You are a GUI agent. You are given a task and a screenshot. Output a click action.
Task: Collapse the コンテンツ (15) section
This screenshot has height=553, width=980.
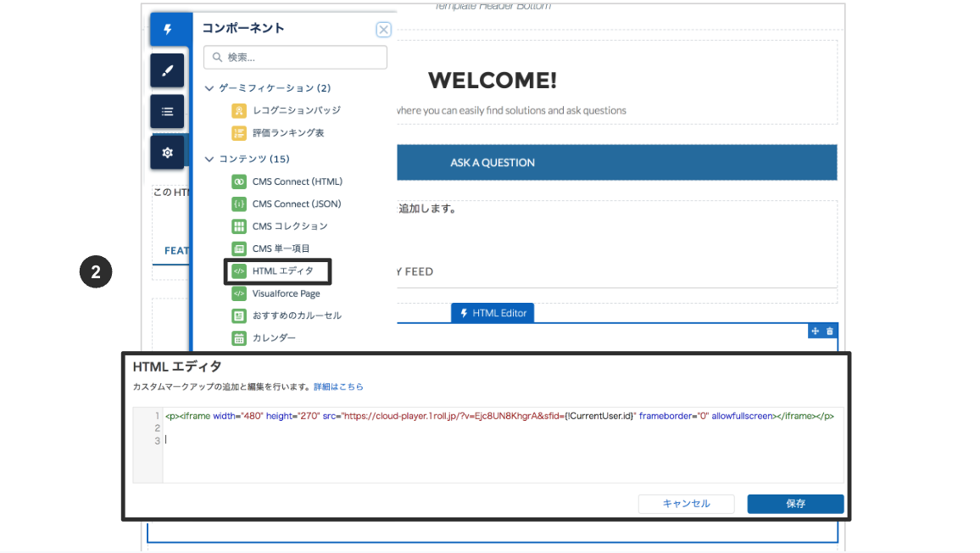(208, 159)
